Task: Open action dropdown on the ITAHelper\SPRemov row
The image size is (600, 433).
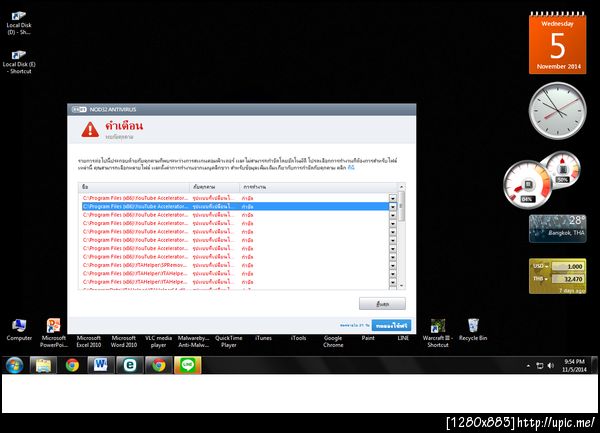Action: tap(393, 265)
